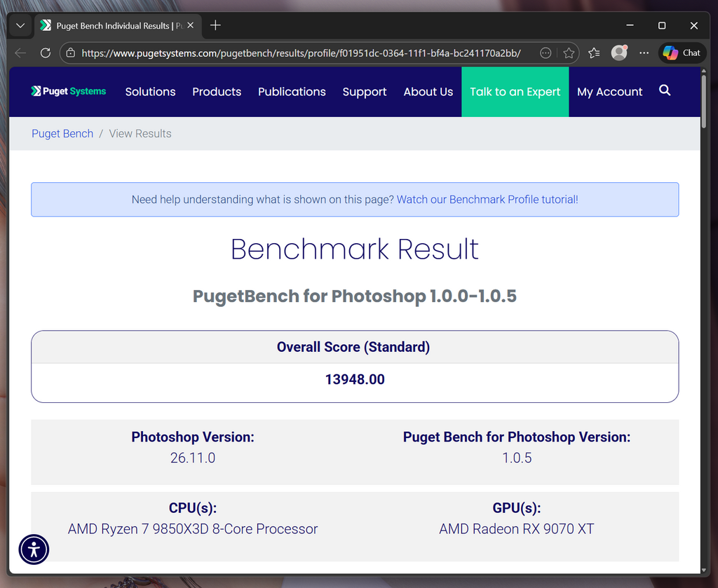The image size is (718, 588).
Task: Open the website search magnifier icon
Action: pos(664,91)
